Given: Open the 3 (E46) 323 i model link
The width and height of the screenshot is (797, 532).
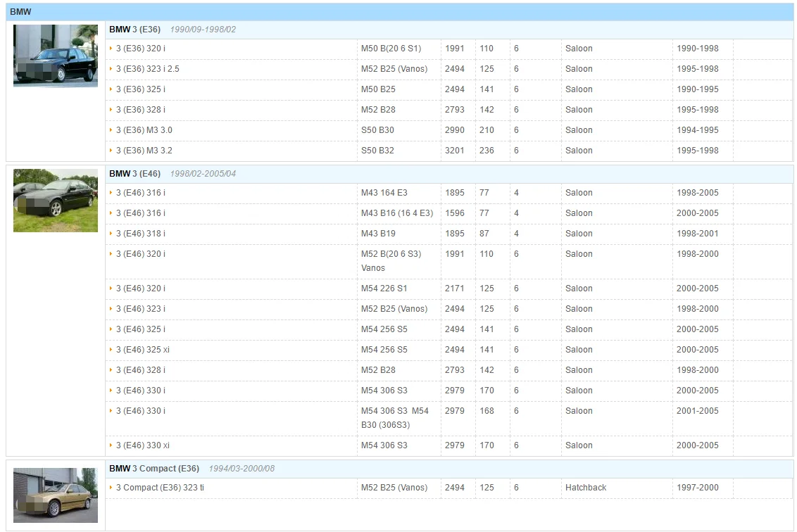Looking at the screenshot, I should point(141,309).
